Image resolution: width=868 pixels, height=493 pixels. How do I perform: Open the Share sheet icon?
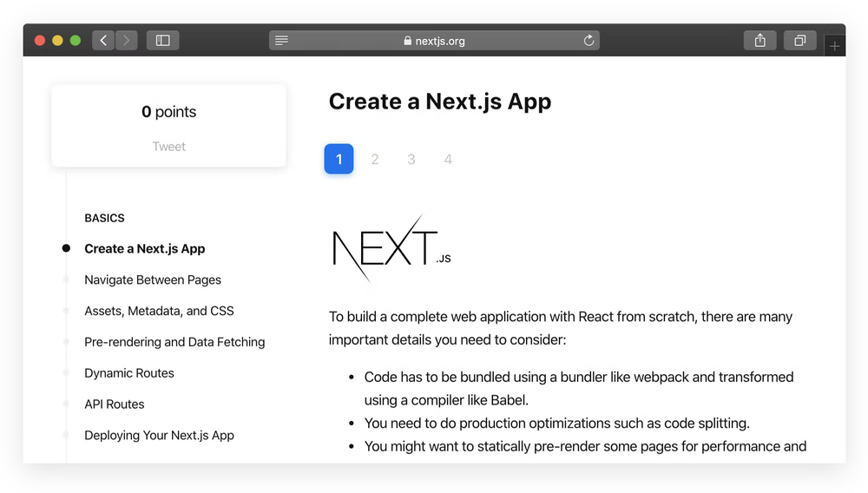tap(760, 41)
